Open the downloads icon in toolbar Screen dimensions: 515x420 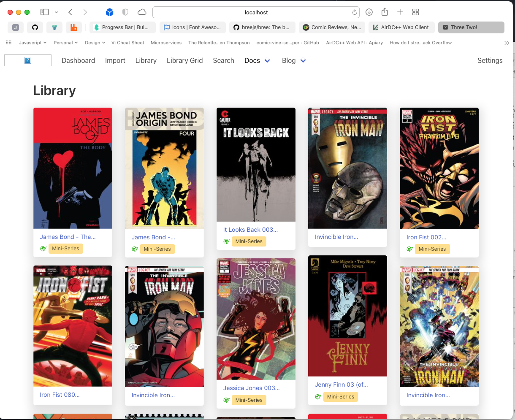369,12
